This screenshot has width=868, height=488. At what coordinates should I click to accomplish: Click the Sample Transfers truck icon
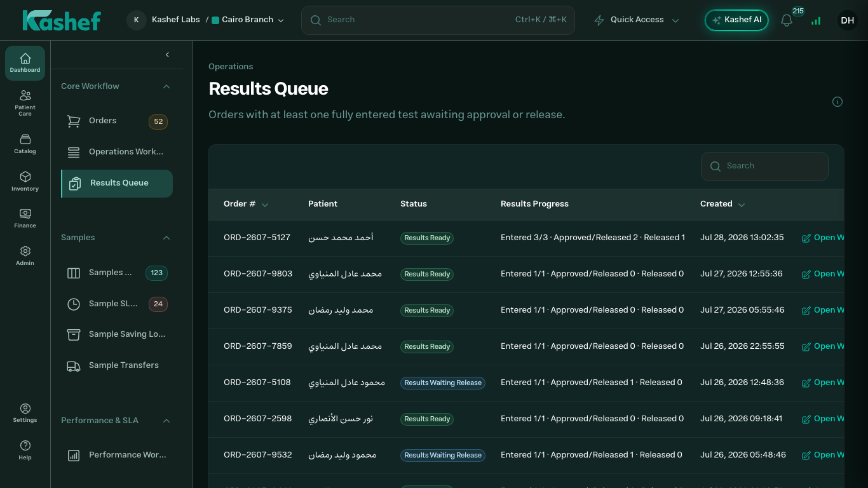click(74, 365)
